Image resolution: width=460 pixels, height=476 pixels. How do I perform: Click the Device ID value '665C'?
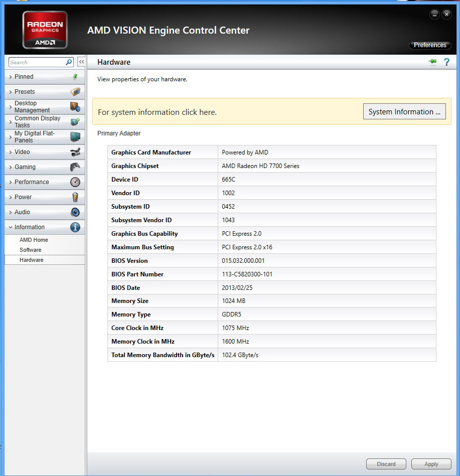click(228, 180)
